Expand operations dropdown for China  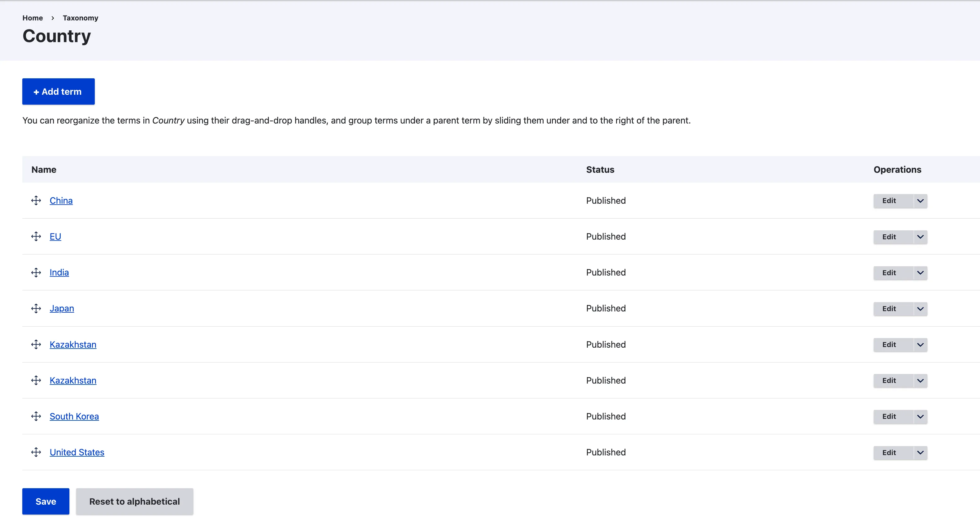pos(920,201)
